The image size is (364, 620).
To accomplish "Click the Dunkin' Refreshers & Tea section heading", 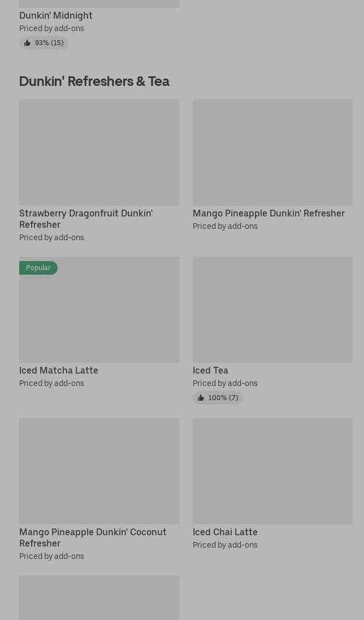I will [x=94, y=81].
